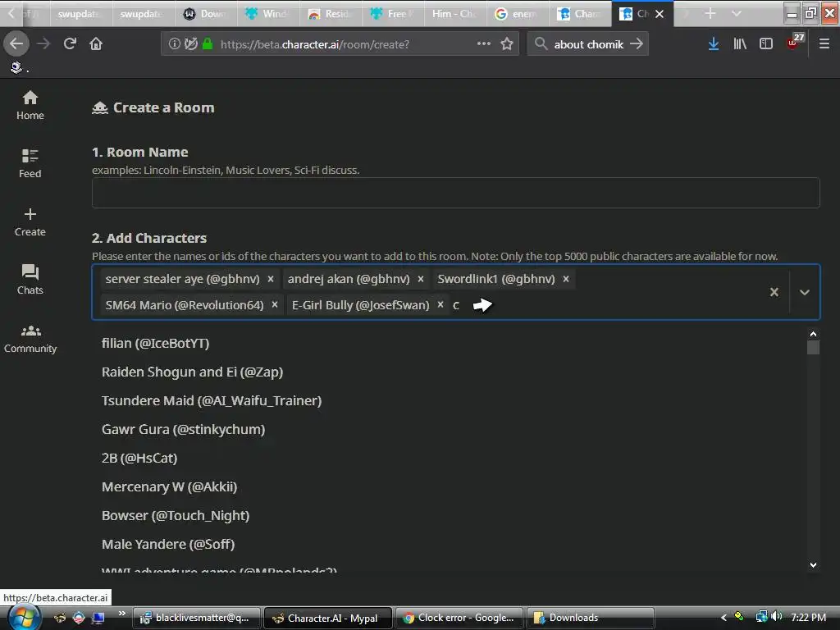Open page actions three-dot menu
The width and height of the screenshot is (840, 630).
(484, 43)
